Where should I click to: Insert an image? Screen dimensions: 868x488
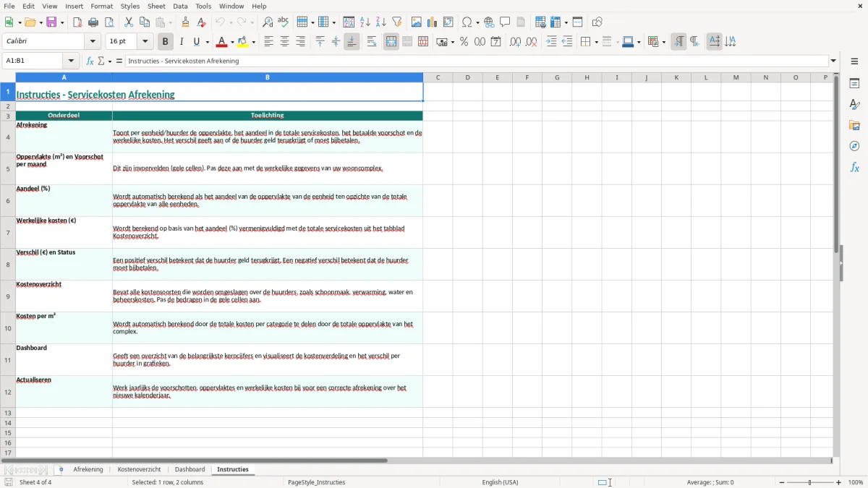point(417,22)
